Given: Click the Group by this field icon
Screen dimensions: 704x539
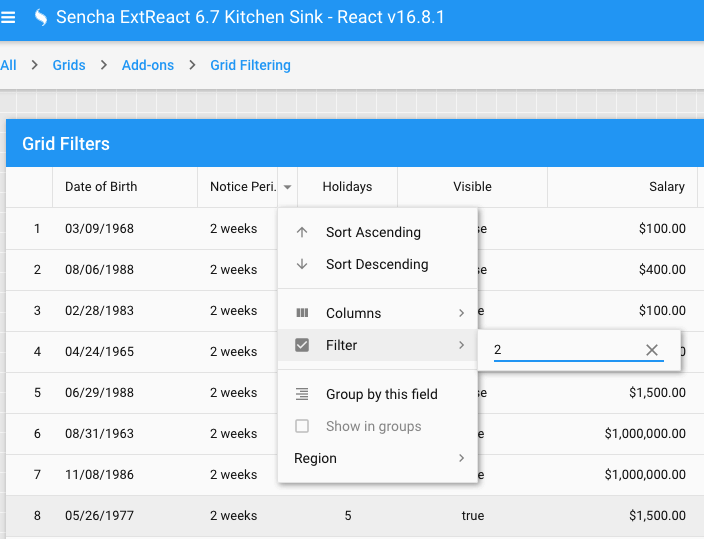Looking at the screenshot, I should click(x=302, y=394).
